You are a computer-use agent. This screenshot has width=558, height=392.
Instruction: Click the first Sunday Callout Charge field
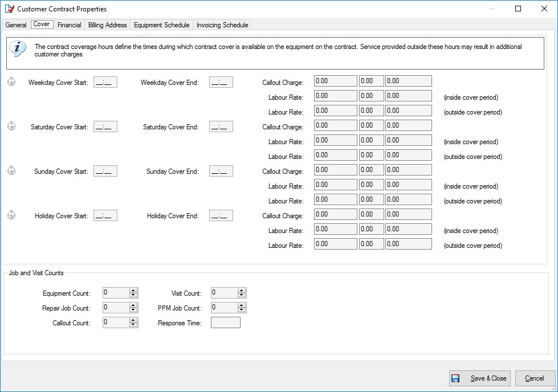[x=336, y=170]
